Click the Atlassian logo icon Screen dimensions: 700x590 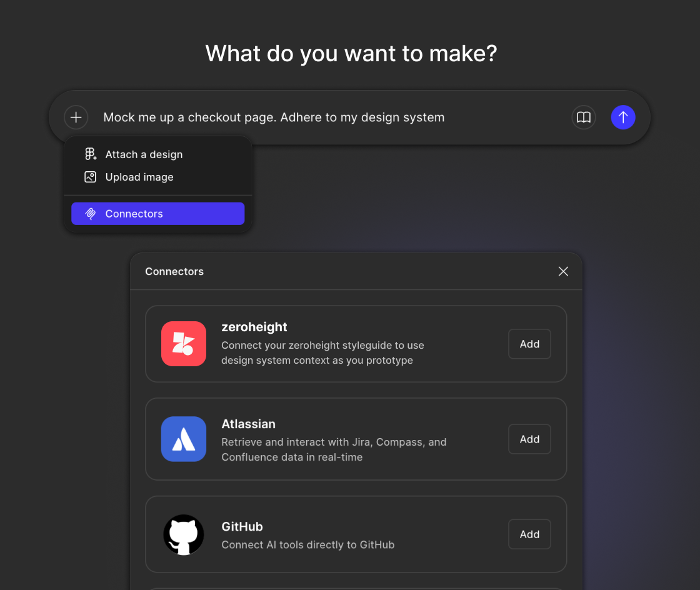pos(183,439)
